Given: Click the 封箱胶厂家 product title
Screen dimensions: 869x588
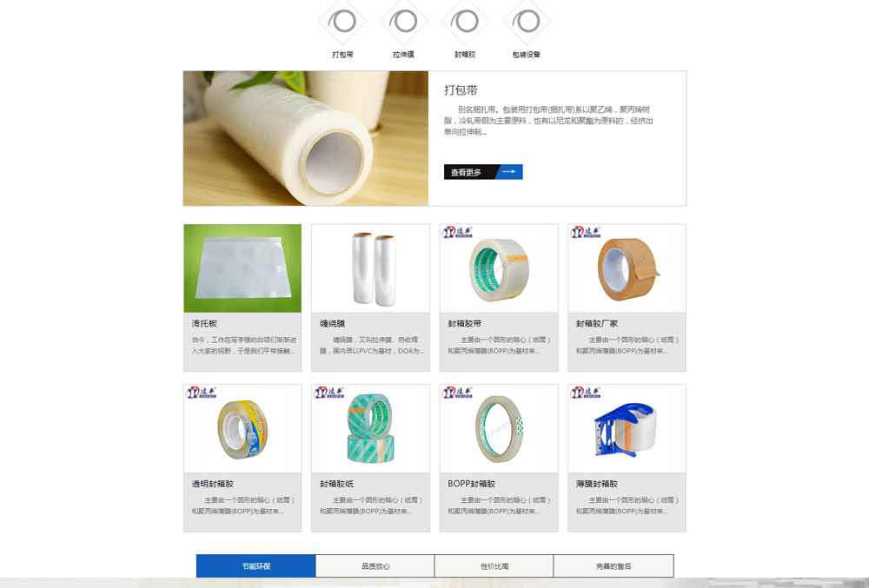Looking at the screenshot, I should click(596, 323).
